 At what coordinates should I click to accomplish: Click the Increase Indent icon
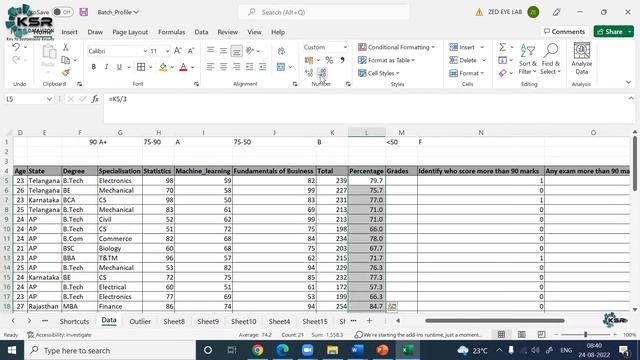point(262,67)
